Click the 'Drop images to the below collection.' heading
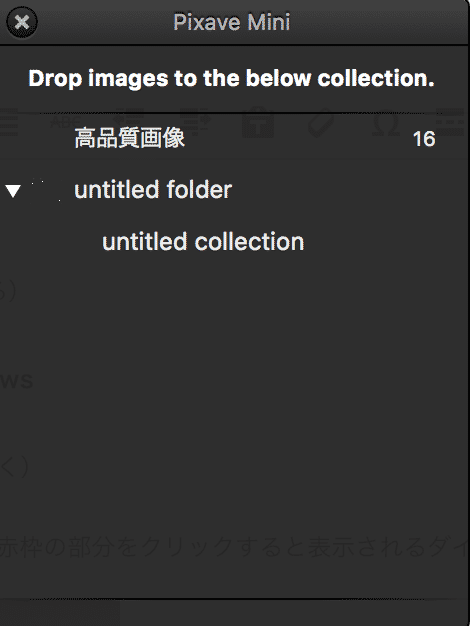470x626 pixels. (x=231, y=78)
